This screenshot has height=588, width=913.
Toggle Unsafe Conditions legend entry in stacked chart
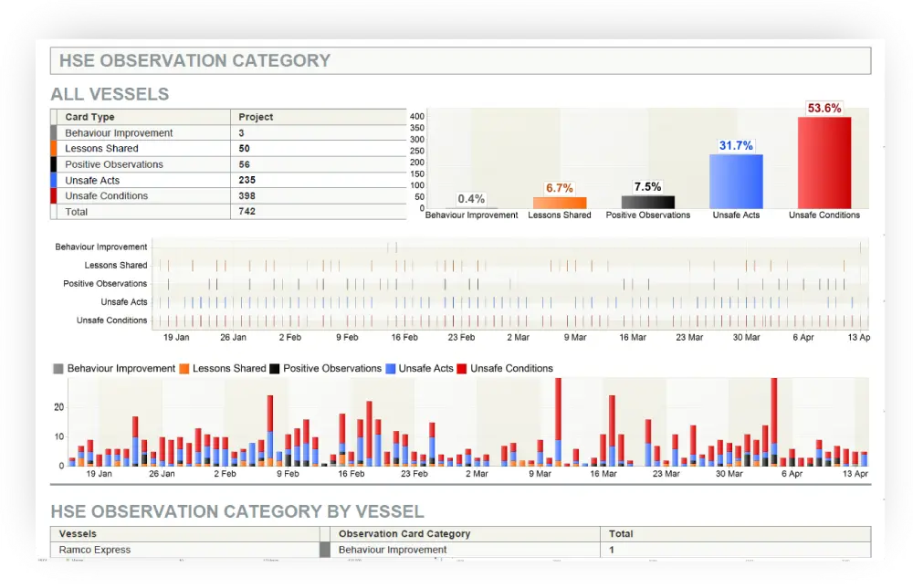click(505, 369)
